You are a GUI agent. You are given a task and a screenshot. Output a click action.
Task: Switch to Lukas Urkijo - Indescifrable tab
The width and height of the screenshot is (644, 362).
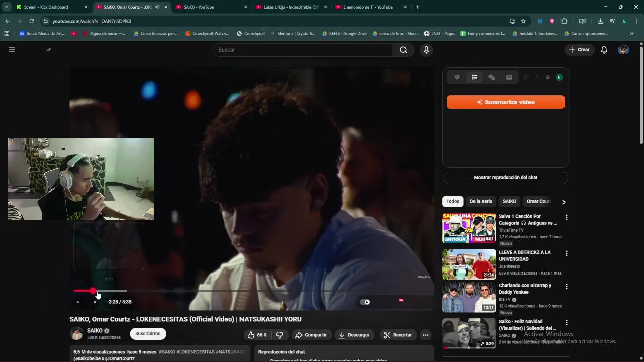pos(291,7)
